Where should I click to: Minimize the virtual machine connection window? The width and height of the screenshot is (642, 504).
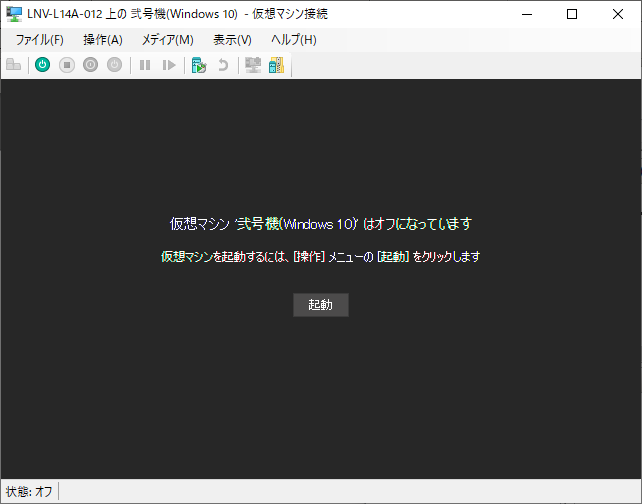527,14
